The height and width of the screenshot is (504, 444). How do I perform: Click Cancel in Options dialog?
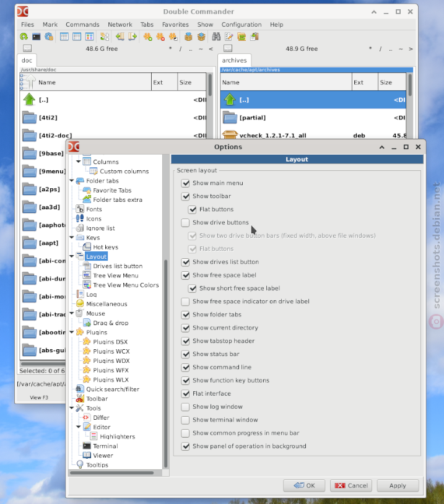(351, 485)
